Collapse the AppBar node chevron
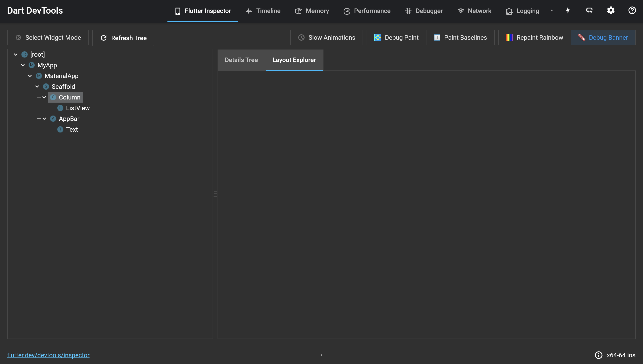The image size is (643, 364). point(44,118)
